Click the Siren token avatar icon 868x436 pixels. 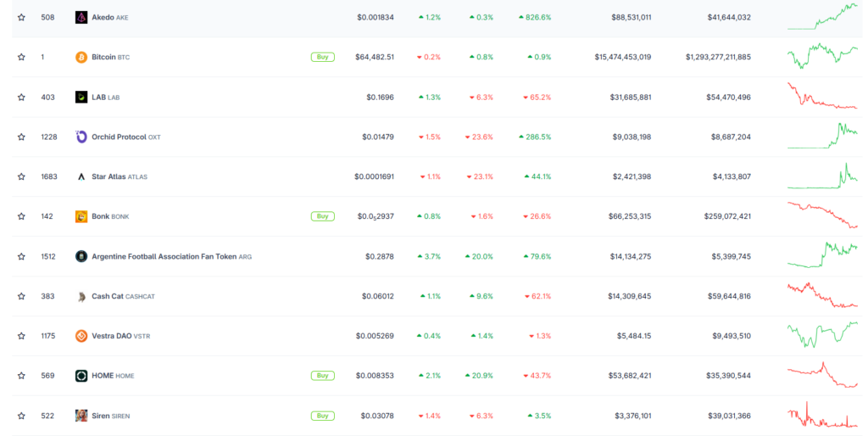click(81, 416)
